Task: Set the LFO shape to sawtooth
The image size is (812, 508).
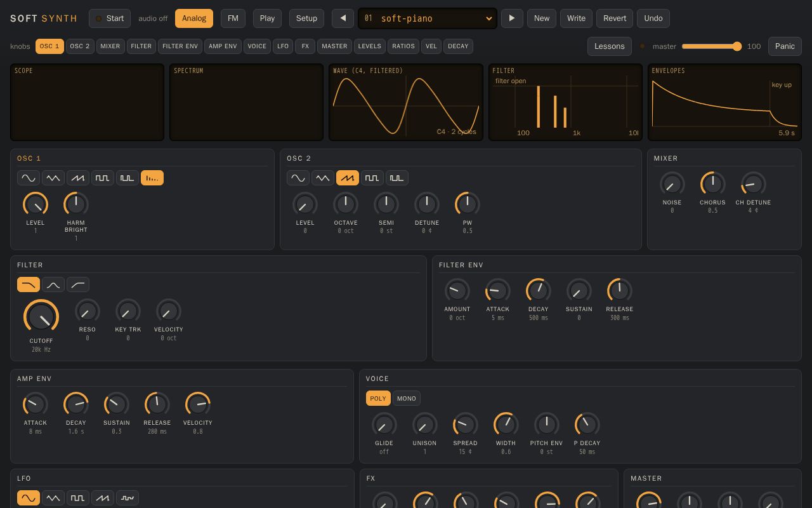Action: pos(103,498)
